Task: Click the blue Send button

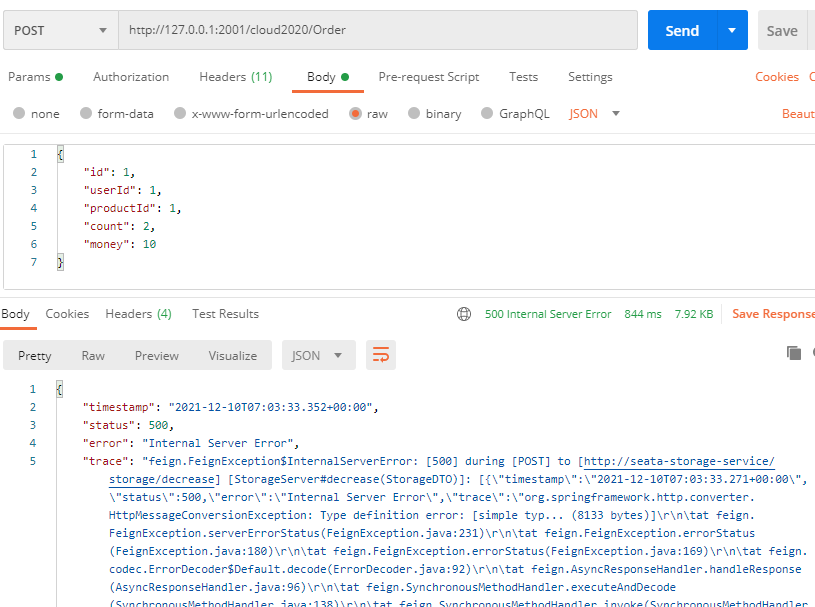Action: click(x=682, y=30)
